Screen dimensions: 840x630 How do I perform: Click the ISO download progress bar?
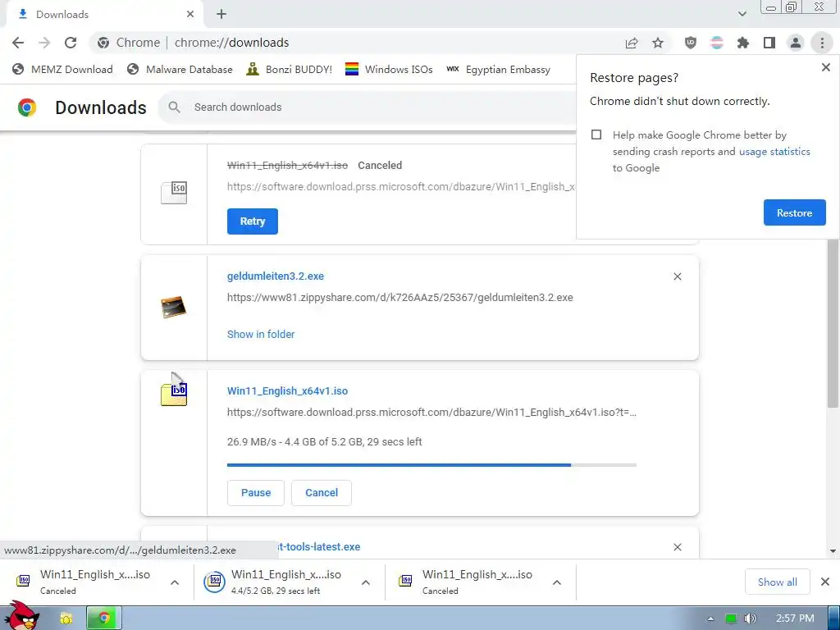(431, 465)
